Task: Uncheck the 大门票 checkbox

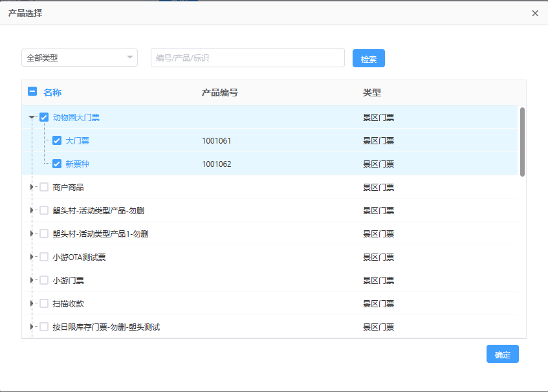Action: tap(57, 141)
